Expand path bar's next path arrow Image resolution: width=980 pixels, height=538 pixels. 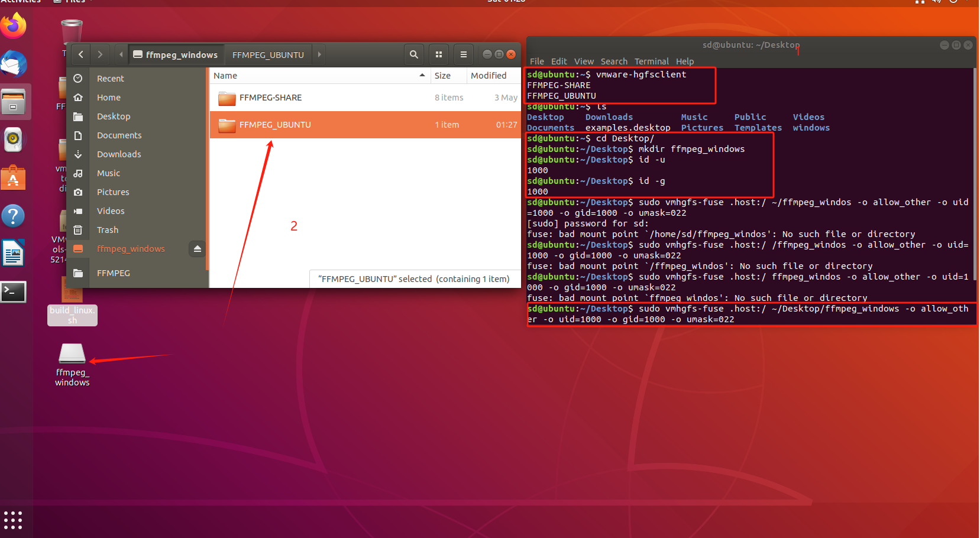click(x=319, y=54)
